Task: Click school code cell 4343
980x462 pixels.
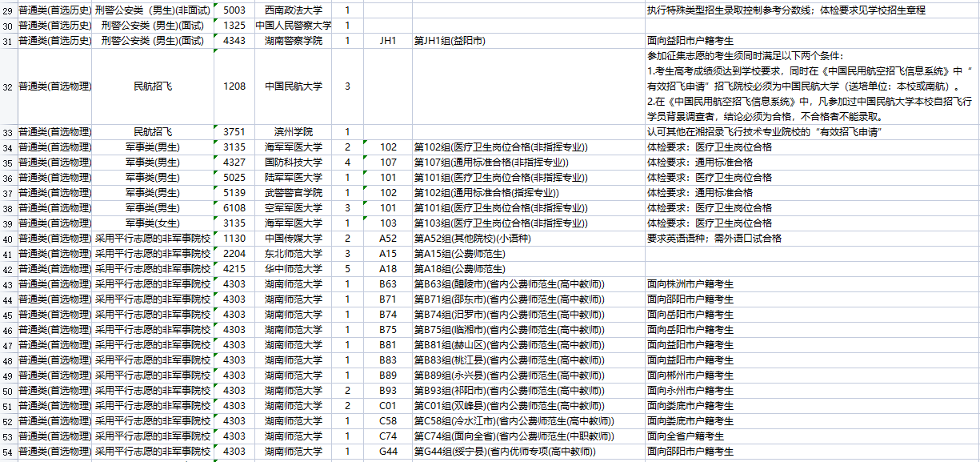Action: pos(234,41)
